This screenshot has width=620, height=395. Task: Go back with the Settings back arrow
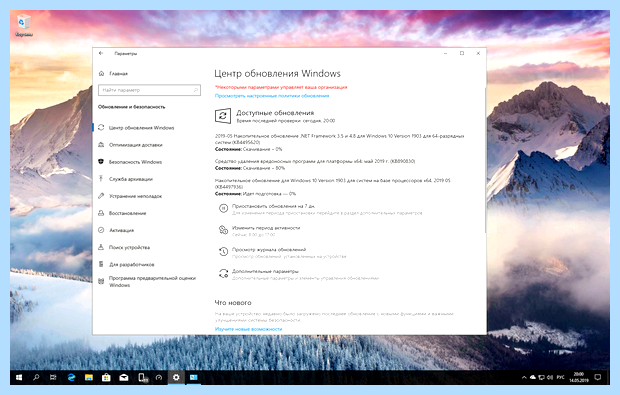101,53
